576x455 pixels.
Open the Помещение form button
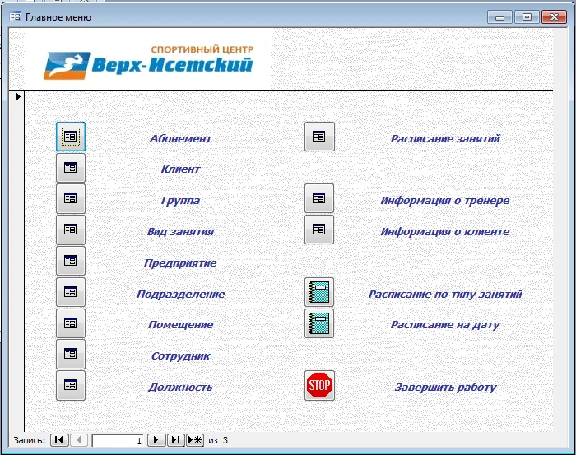coord(71,323)
